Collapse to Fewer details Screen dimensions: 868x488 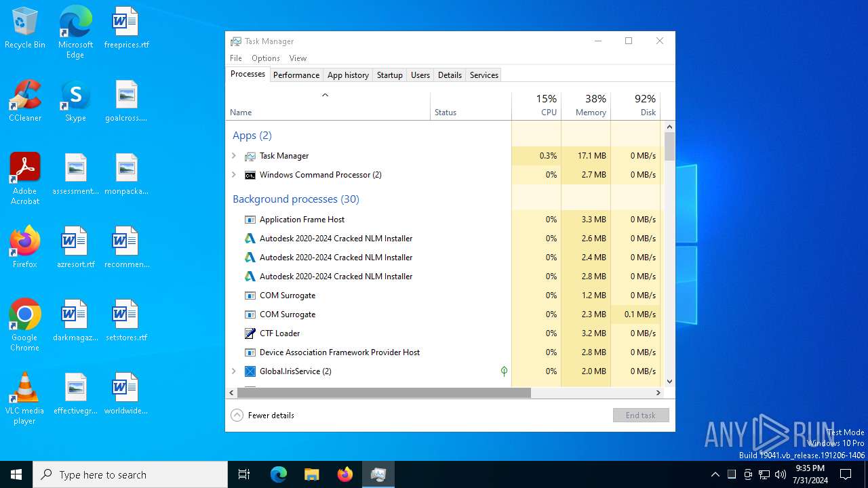click(262, 415)
